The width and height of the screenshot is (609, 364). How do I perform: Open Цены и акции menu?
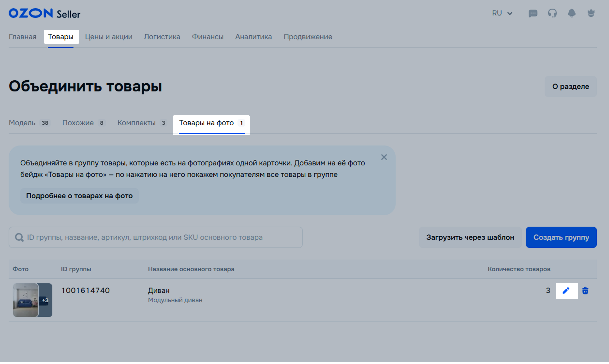click(x=109, y=37)
